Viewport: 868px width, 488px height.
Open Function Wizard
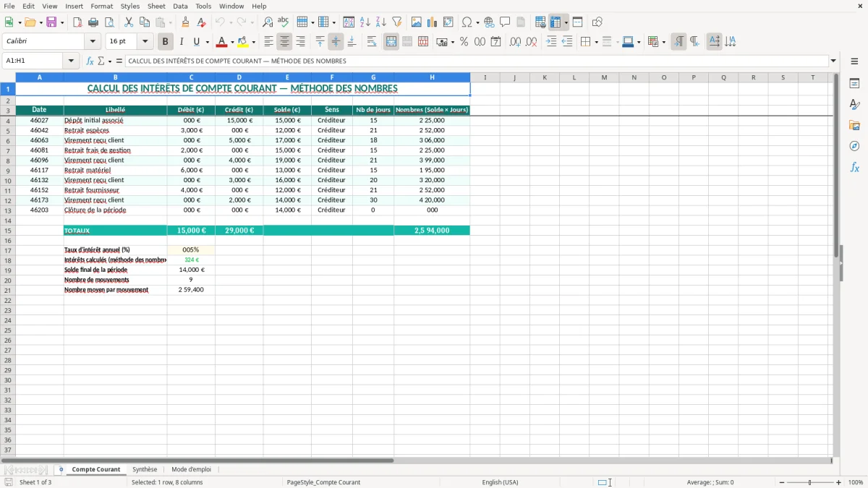[90, 61]
